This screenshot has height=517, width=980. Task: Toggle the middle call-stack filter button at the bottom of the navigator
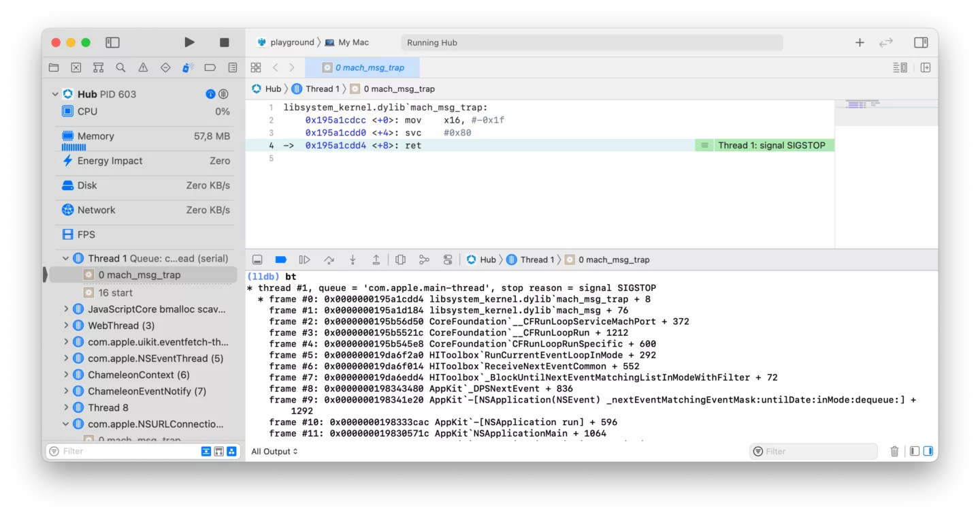pyautogui.click(x=219, y=452)
